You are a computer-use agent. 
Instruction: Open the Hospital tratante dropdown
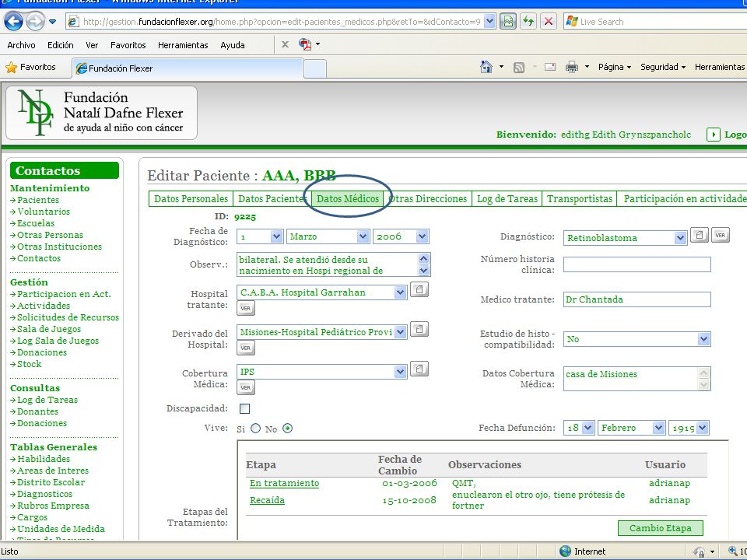click(x=400, y=293)
